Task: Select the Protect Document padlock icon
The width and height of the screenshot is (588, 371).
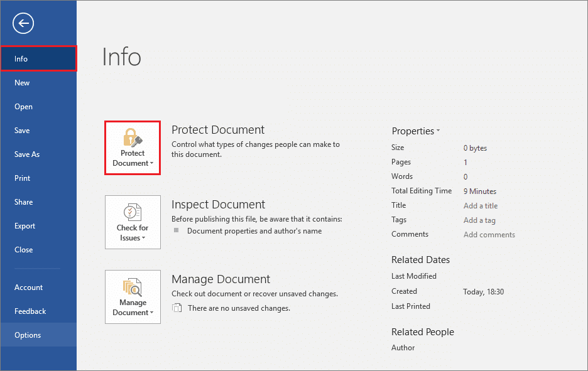Action: (x=132, y=139)
